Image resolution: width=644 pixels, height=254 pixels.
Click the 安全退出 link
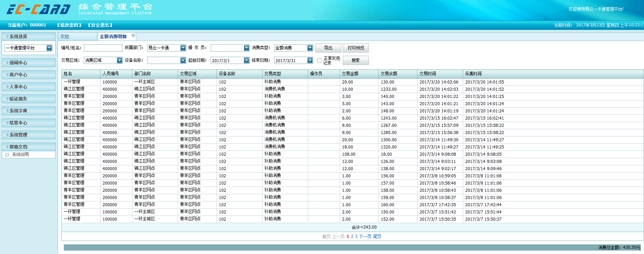[100, 25]
